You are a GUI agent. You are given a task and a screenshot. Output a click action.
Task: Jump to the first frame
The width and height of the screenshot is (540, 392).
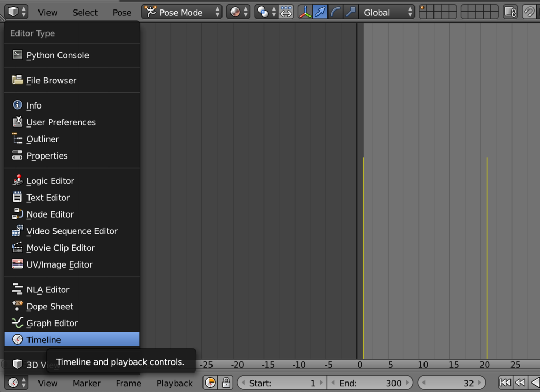505,383
